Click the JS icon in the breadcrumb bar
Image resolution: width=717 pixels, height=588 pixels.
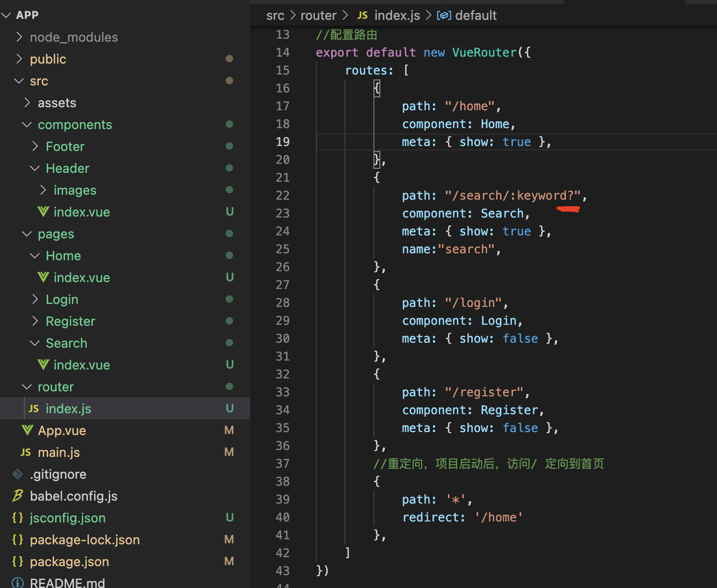click(x=362, y=15)
